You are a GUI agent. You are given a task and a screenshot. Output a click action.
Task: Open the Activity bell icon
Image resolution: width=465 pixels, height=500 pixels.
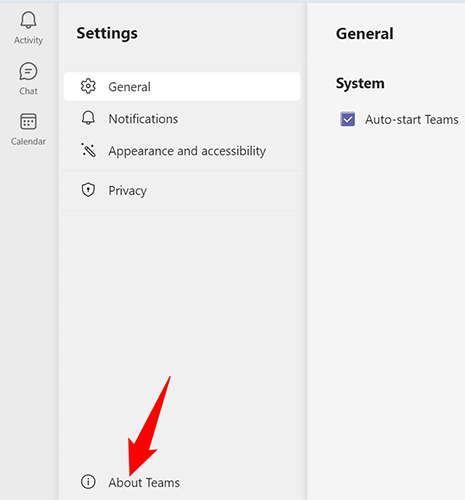[x=28, y=20]
